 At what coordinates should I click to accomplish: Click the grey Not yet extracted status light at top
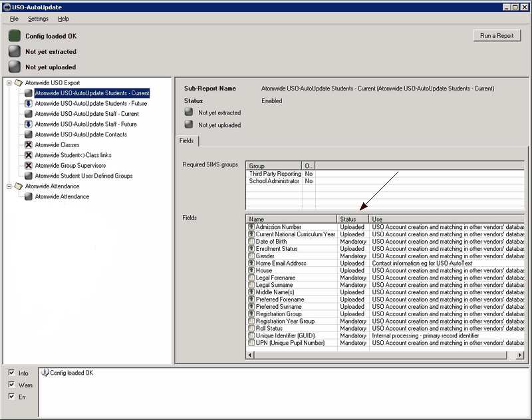click(x=15, y=51)
